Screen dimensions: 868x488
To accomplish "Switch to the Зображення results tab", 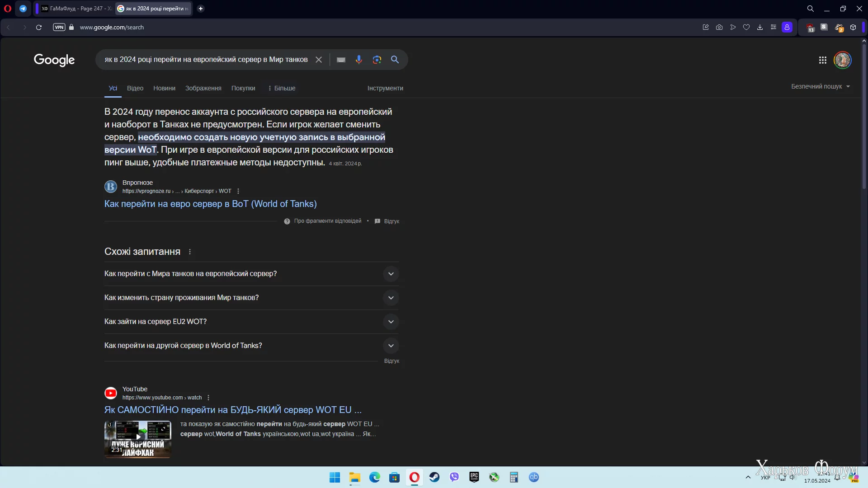I will coord(203,88).
